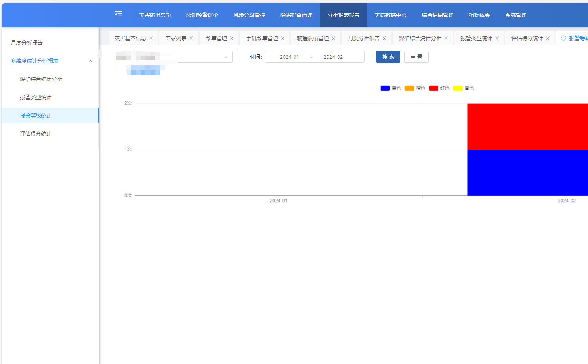
Task: Click the end date field 2024-02
Action: tap(333, 57)
